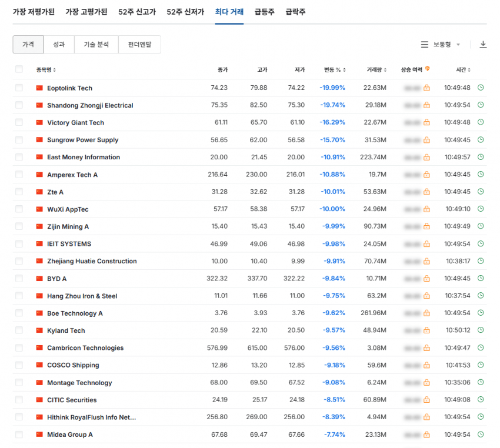
Task: Click the -19.99% change value for Eoptolink Tech
Action: click(332, 88)
